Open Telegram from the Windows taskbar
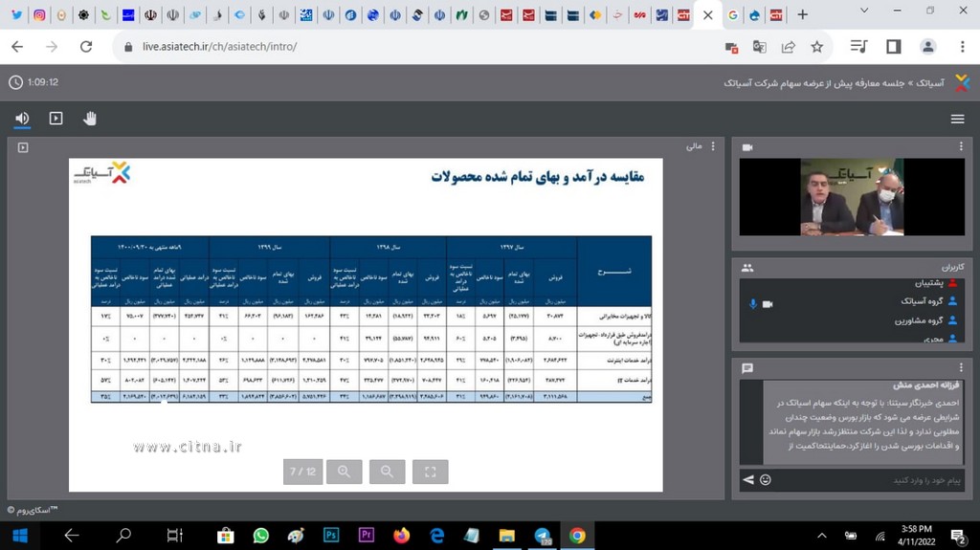The image size is (980, 550). (542, 536)
